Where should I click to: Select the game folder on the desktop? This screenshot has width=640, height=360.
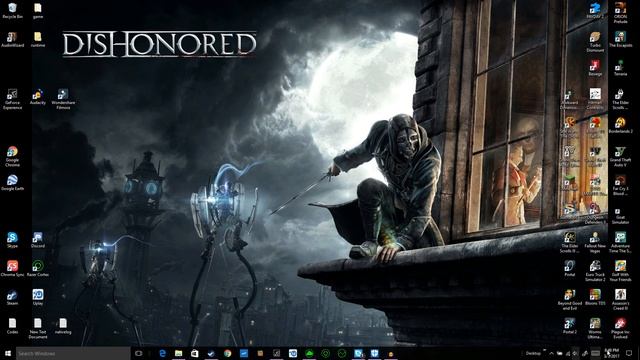click(38, 11)
